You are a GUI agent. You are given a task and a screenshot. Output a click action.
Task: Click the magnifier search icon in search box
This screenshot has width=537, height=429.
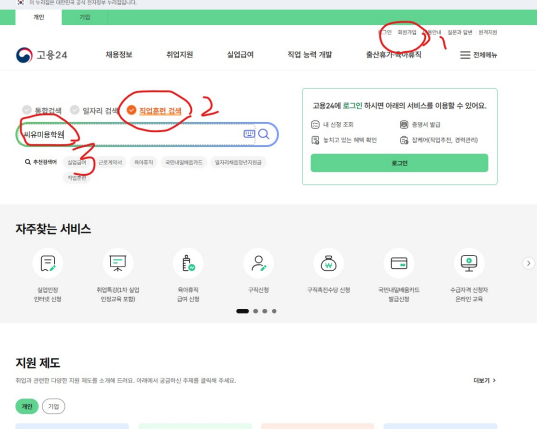pos(263,134)
